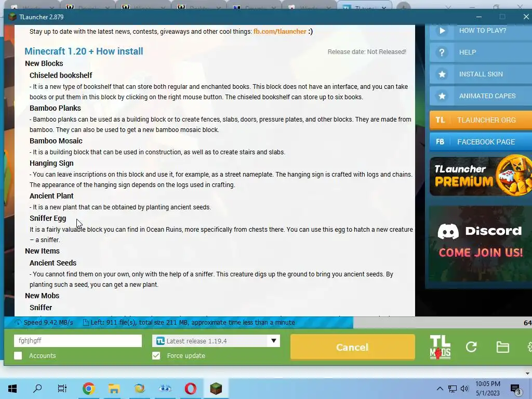
Task: Open File Explorer from the taskbar
Action: pos(114,389)
